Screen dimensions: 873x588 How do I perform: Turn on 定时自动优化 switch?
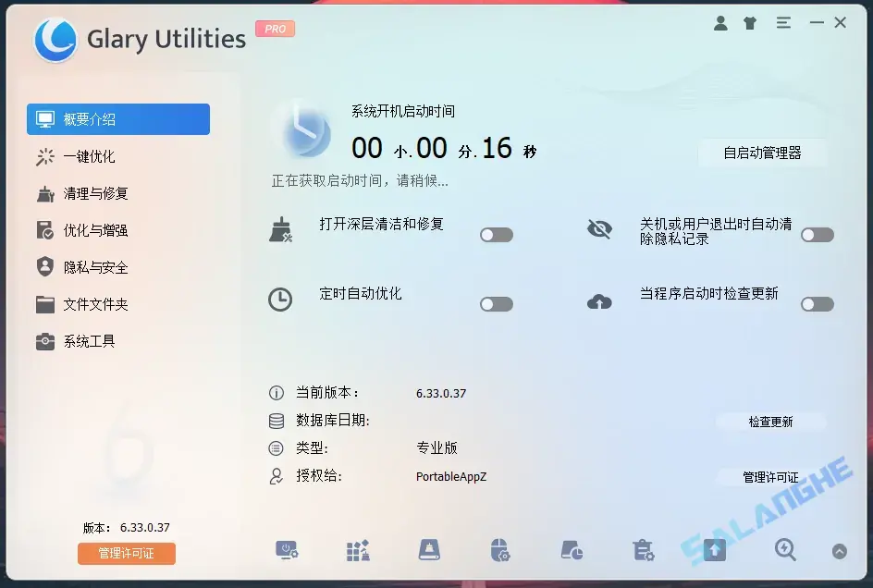click(x=496, y=304)
